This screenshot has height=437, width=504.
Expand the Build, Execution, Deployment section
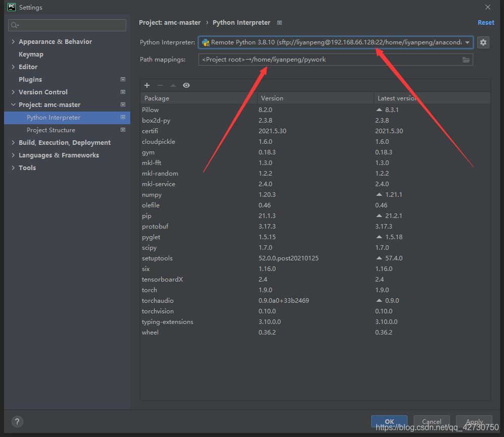pyautogui.click(x=13, y=142)
